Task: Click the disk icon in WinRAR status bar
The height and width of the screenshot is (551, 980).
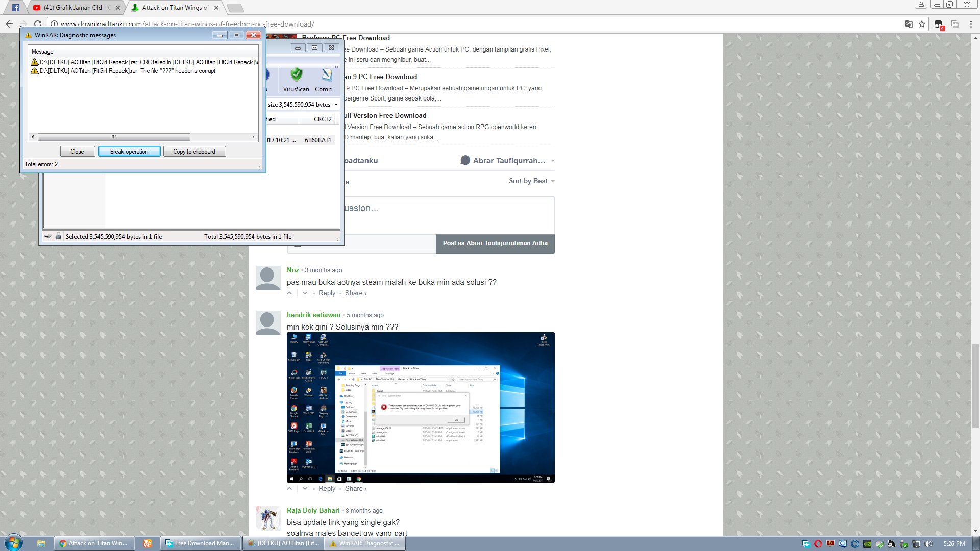Action: coord(48,236)
